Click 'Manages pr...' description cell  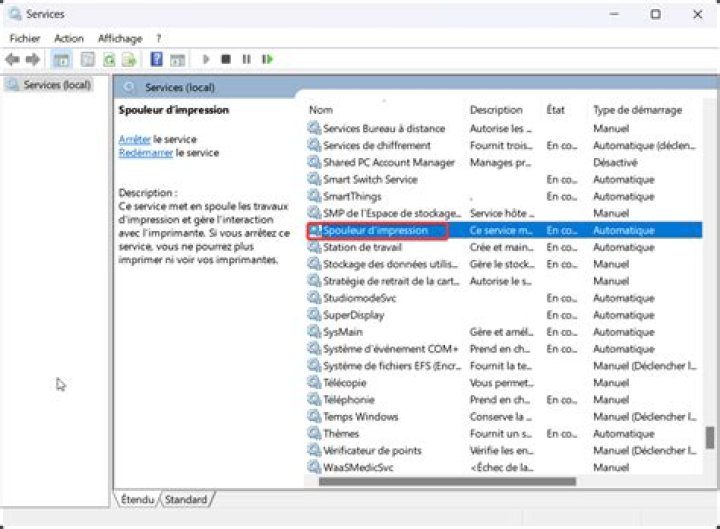[501, 162]
